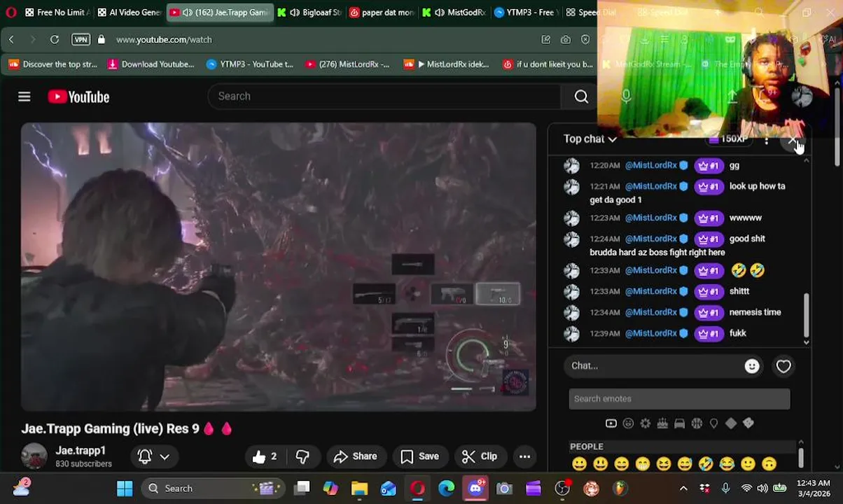Open notification bell subscription dropdown
This screenshot has height=504, width=843.
(x=153, y=456)
